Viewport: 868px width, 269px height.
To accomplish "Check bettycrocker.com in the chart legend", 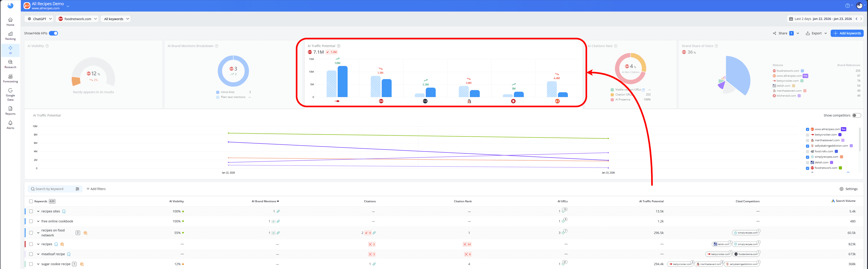I will point(807,134).
